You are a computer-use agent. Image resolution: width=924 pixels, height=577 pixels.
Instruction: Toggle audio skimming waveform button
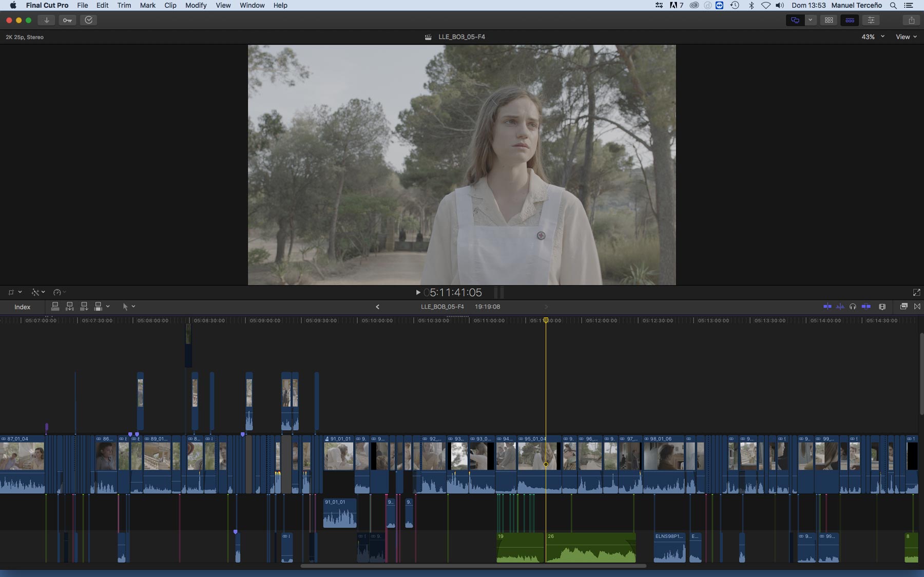click(840, 306)
